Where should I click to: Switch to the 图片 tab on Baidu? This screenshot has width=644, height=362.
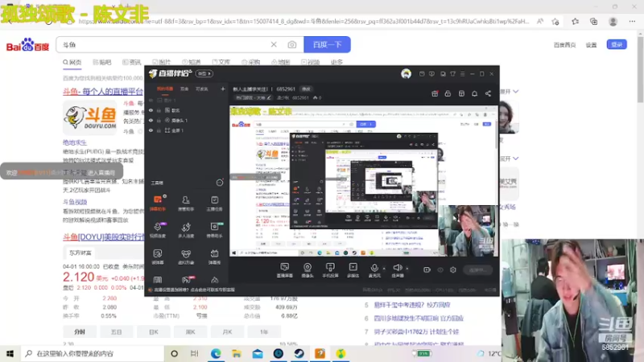162,62
